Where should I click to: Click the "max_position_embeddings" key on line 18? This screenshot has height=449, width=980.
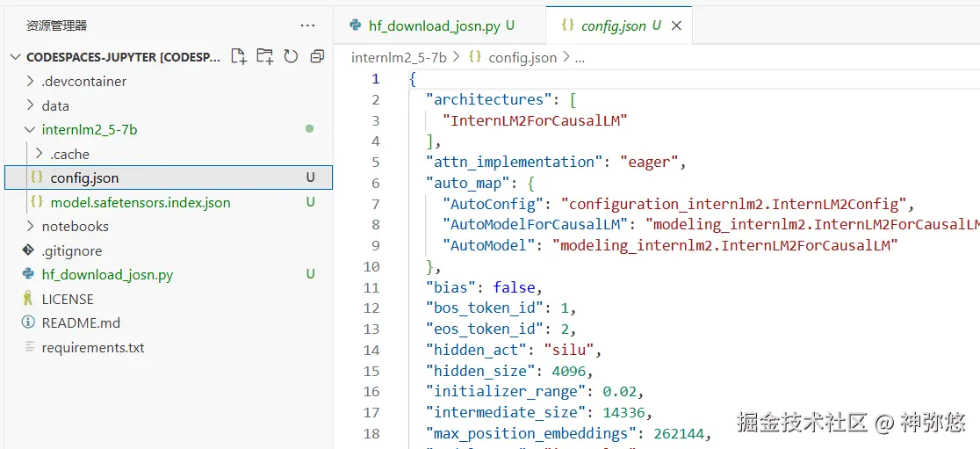coord(531,433)
